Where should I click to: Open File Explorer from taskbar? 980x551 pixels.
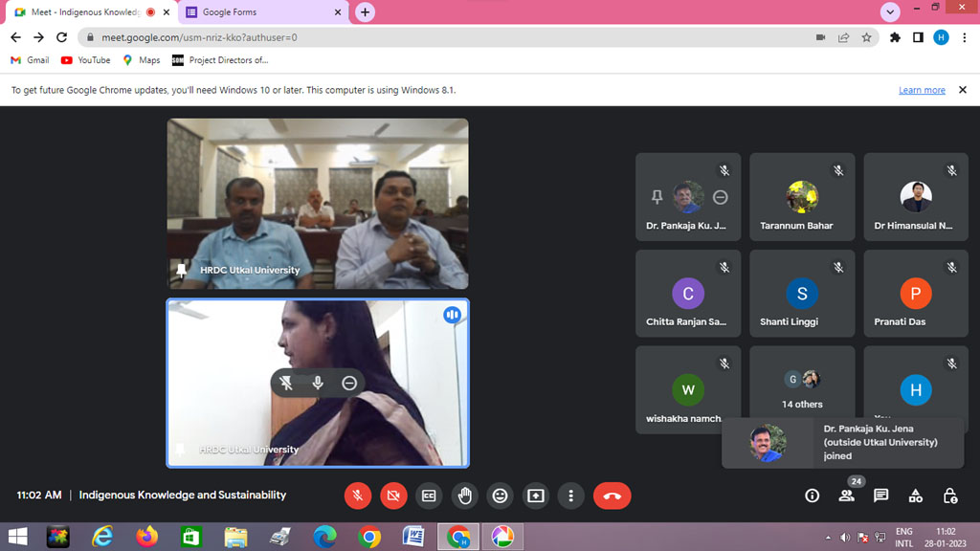pyautogui.click(x=235, y=537)
